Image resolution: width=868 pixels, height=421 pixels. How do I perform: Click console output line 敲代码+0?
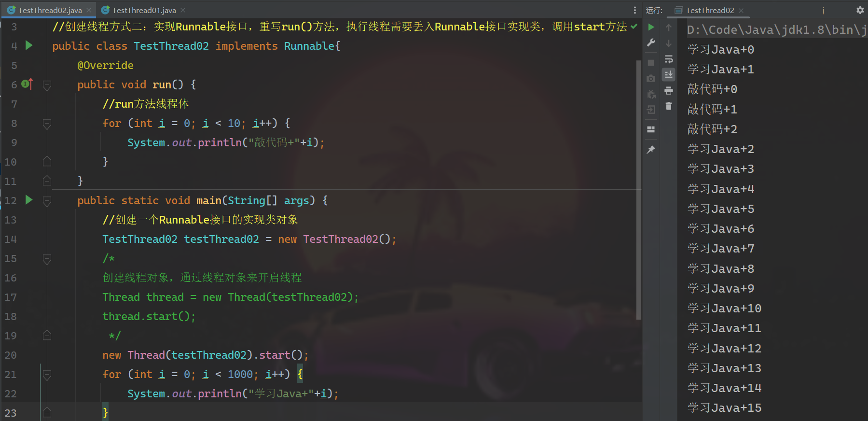click(x=712, y=89)
